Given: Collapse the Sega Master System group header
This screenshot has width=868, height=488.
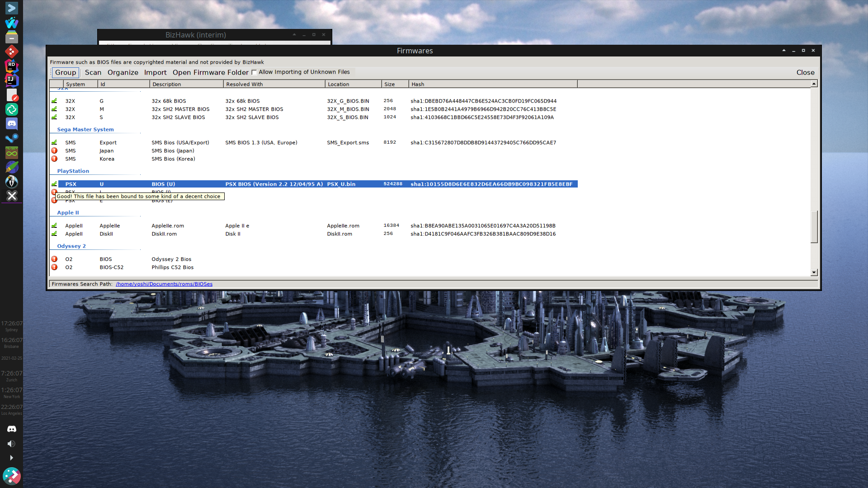Looking at the screenshot, I should (x=85, y=129).
